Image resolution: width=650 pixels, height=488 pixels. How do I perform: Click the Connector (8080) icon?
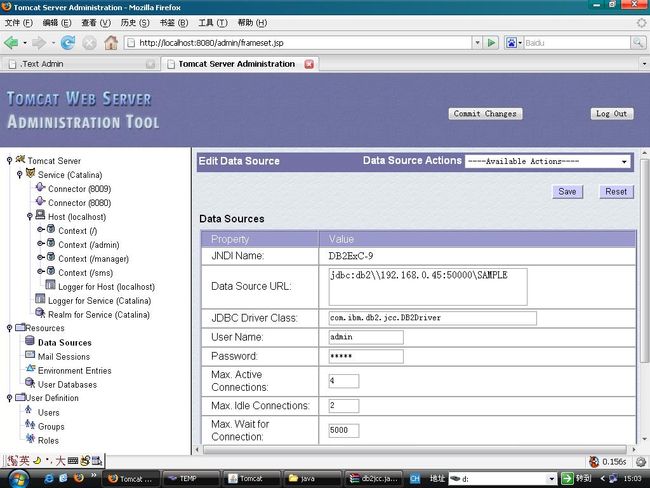tap(40, 202)
